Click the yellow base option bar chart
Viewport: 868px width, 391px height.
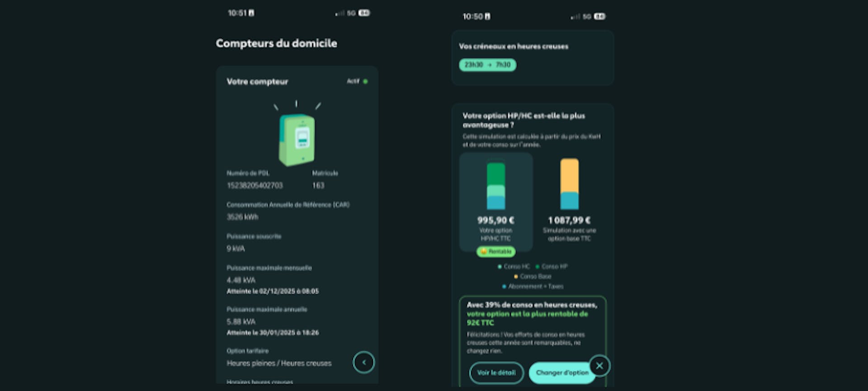click(x=569, y=184)
